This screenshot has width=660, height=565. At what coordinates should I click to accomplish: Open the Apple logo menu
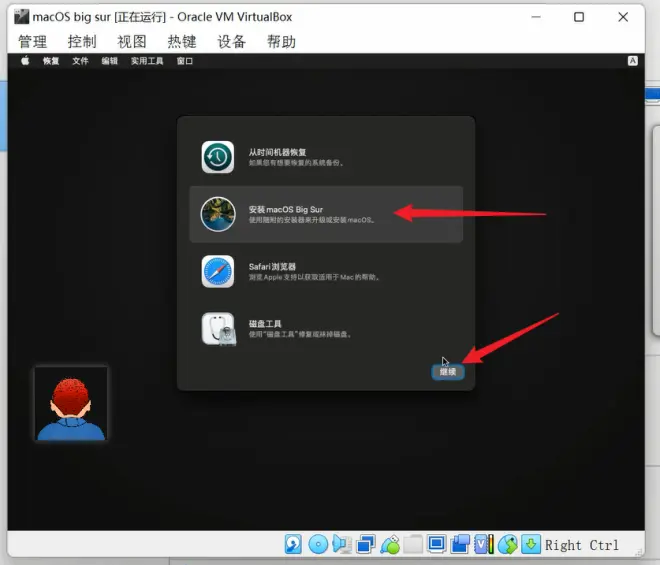tap(25, 61)
